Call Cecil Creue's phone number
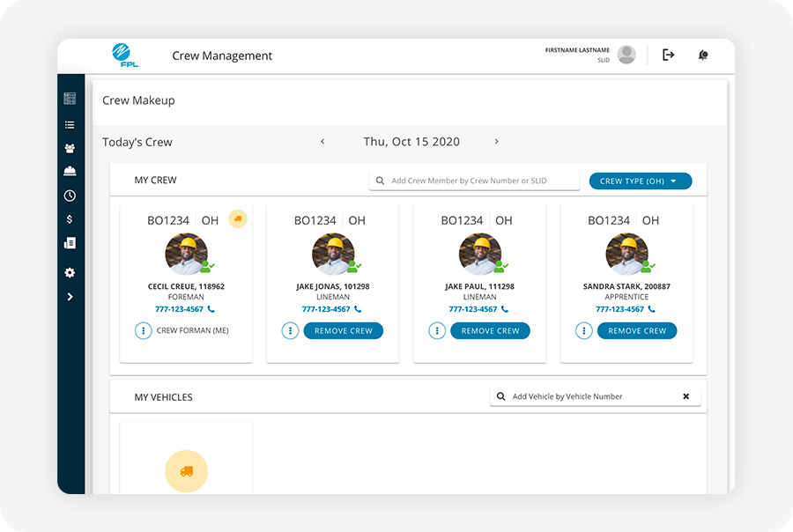 coord(185,309)
